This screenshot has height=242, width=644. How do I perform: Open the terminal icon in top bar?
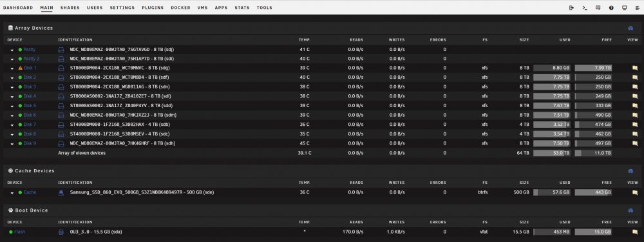tap(585, 8)
